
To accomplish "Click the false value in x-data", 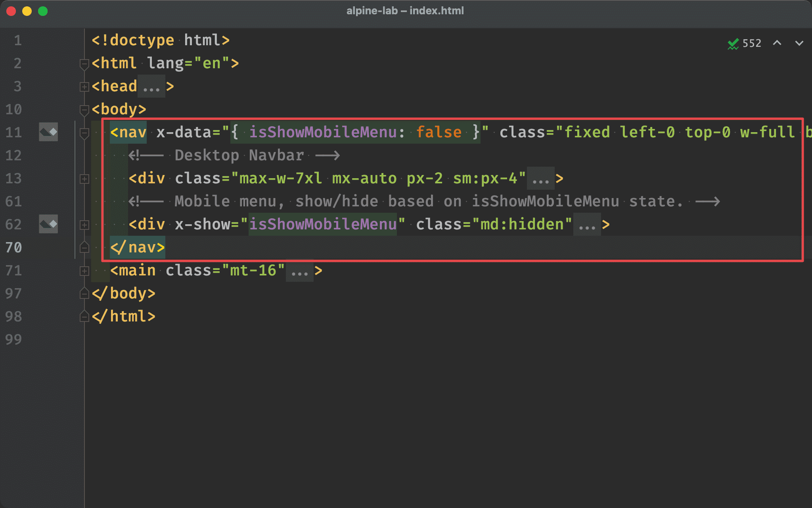I will (x=439, y=133).
